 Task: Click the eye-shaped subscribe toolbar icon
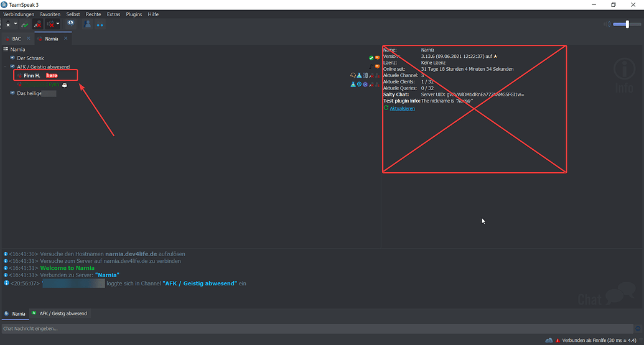(70, 24)
